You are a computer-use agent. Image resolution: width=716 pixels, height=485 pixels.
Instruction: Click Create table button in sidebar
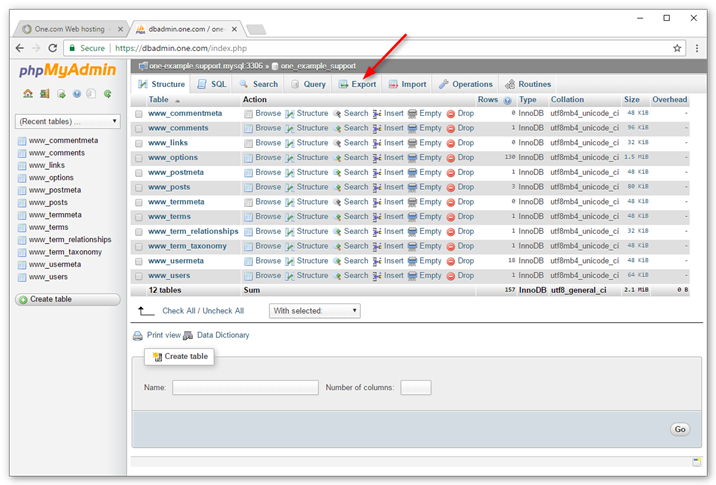point(68,300)
